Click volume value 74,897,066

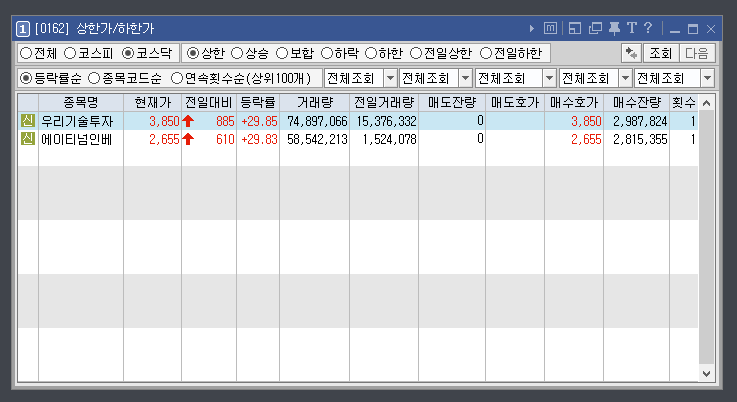[317, 121]
